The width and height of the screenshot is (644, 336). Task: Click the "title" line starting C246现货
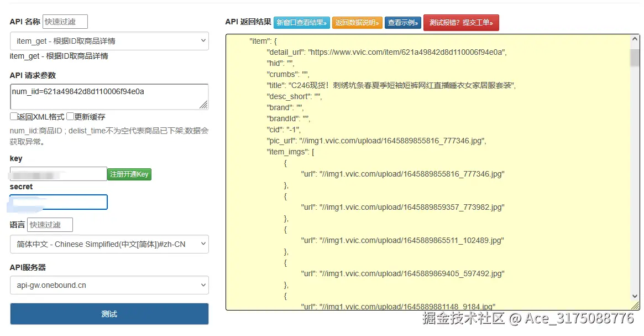(391, 85)
